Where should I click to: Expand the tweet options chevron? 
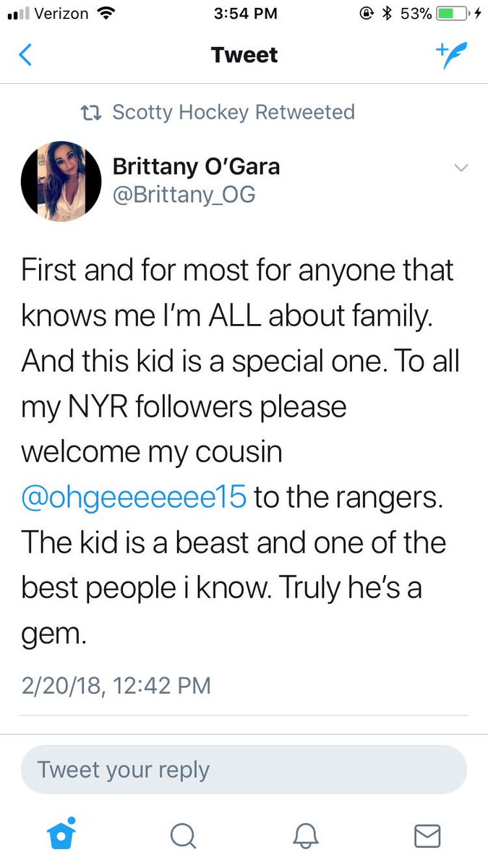click(461, 168)
